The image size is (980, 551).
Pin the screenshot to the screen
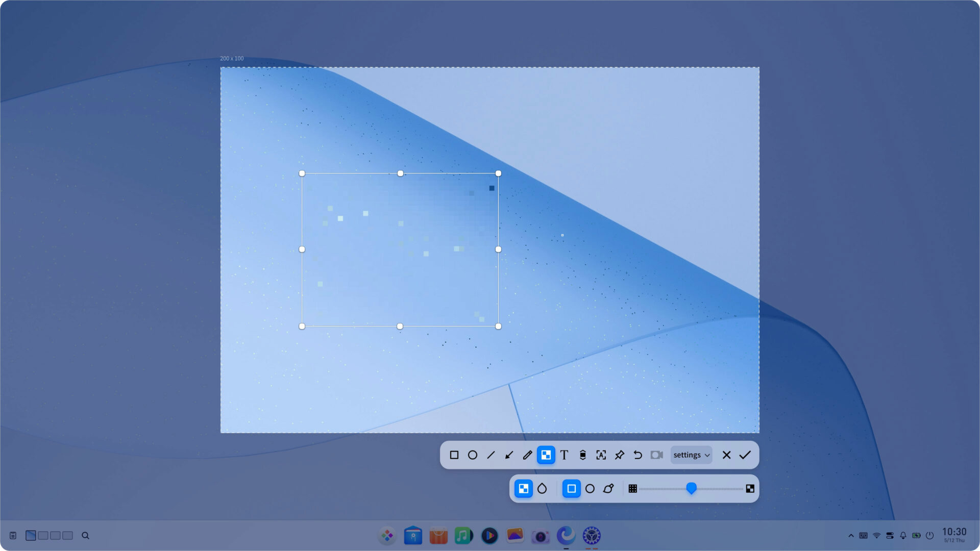619,455
